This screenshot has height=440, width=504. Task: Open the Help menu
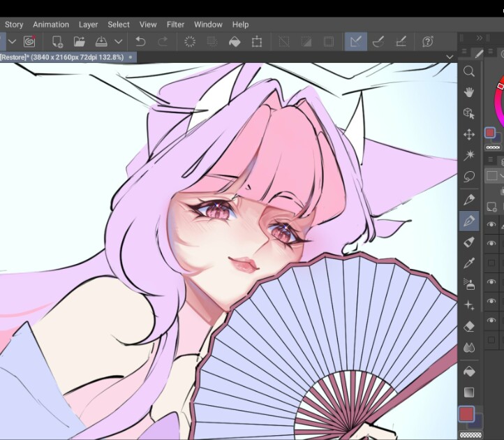[x=240, y=24]
